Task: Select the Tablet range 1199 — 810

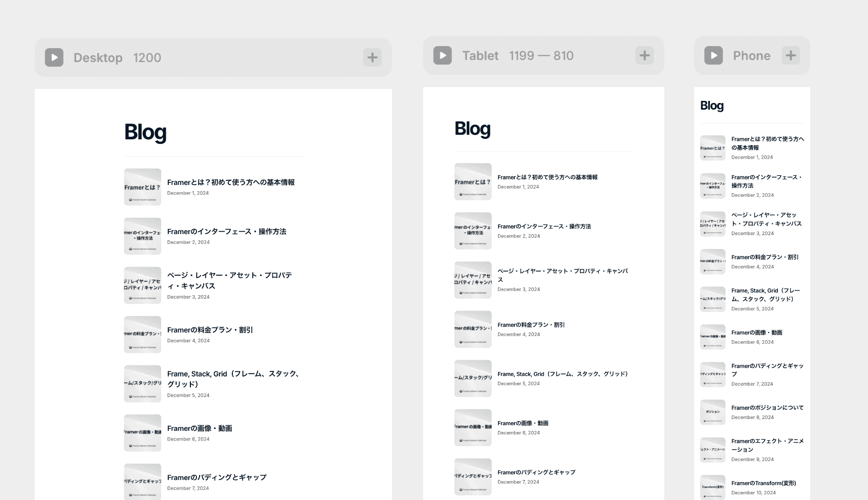Action: pos(541,56)
